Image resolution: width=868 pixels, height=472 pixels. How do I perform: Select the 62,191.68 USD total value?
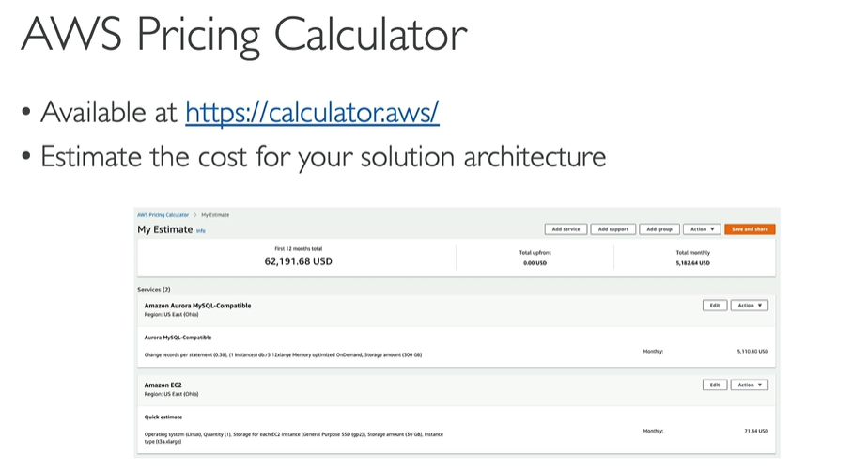(299, 261)
